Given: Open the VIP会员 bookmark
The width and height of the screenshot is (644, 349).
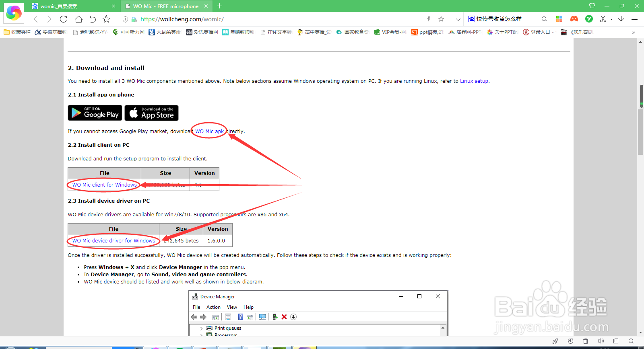Looking at the screenshot, I should coord(390,32).
